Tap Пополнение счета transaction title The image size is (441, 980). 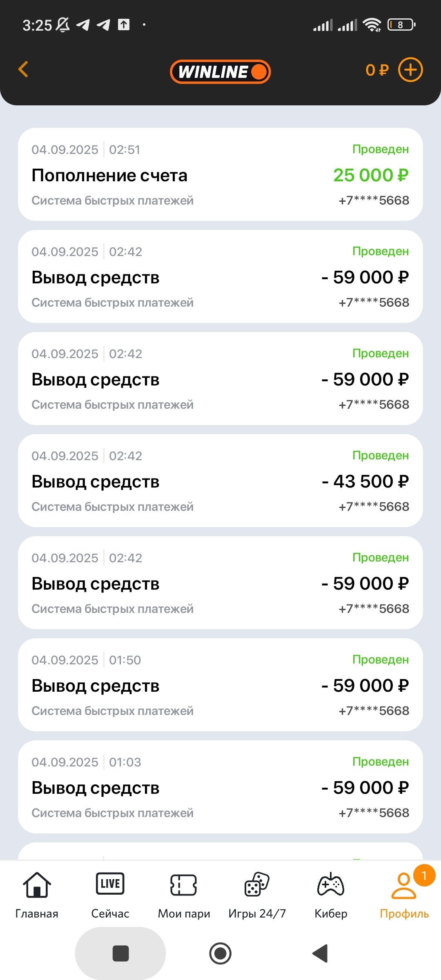[109, 176]
